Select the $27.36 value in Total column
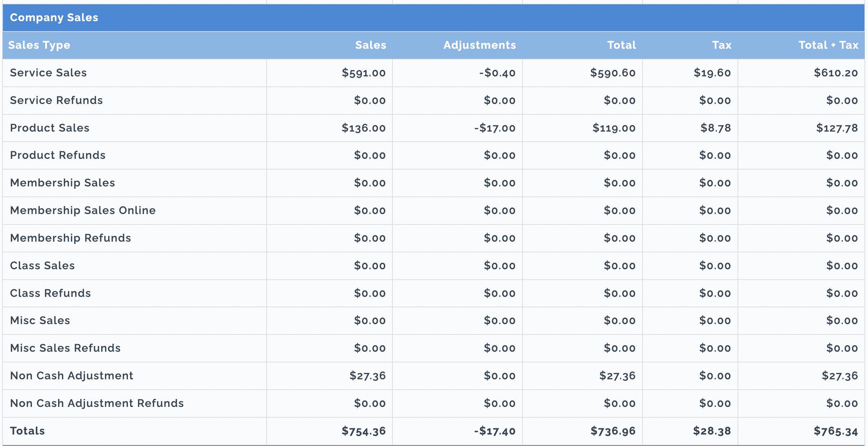 617,376
